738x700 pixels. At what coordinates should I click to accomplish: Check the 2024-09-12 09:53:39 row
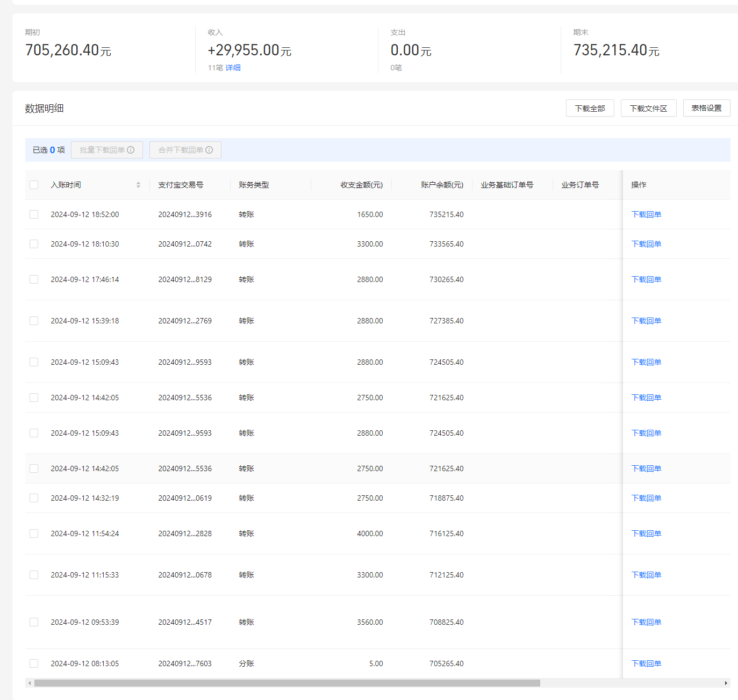pyautogui.click(x=34, y=622)
